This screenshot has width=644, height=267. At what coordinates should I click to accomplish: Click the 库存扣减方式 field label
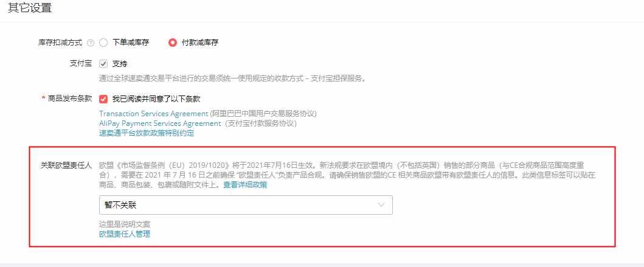[x=60, y=43]
